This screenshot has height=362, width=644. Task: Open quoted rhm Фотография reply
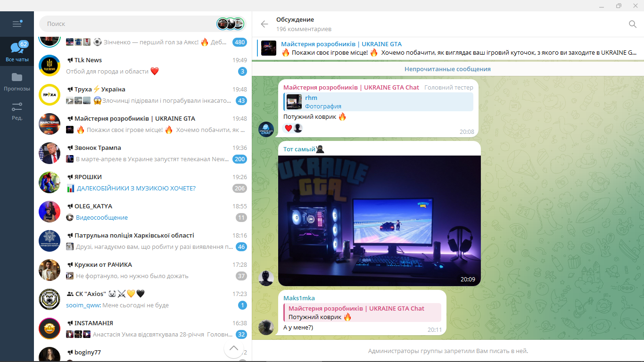pyautogui.click(x=378, y=102)
